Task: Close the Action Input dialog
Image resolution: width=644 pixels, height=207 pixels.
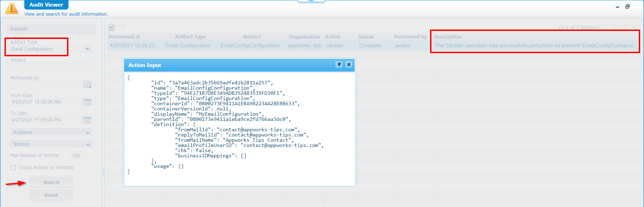Action: [349, 65]
